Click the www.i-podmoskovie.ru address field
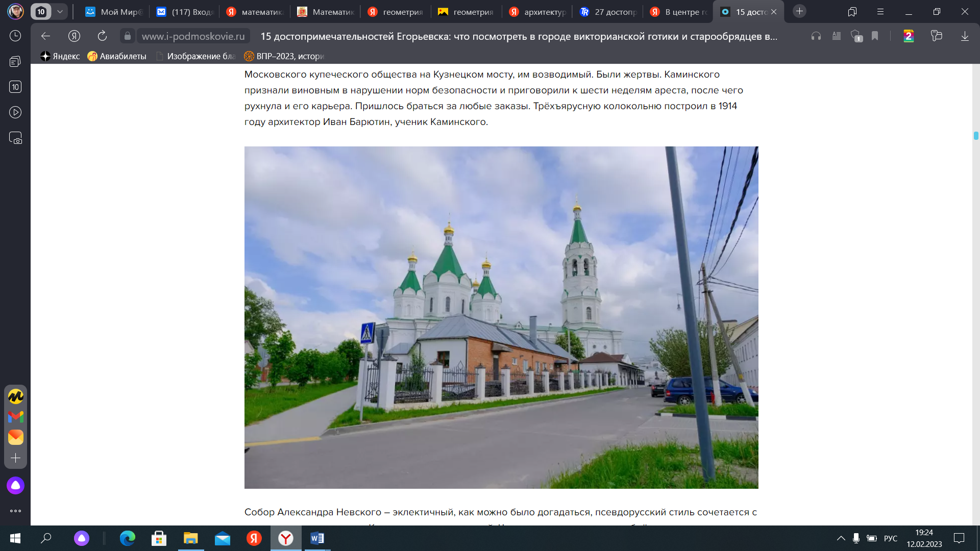Image resolution: width=980 pixels, height=551 pixels. (x=193, y=36)
